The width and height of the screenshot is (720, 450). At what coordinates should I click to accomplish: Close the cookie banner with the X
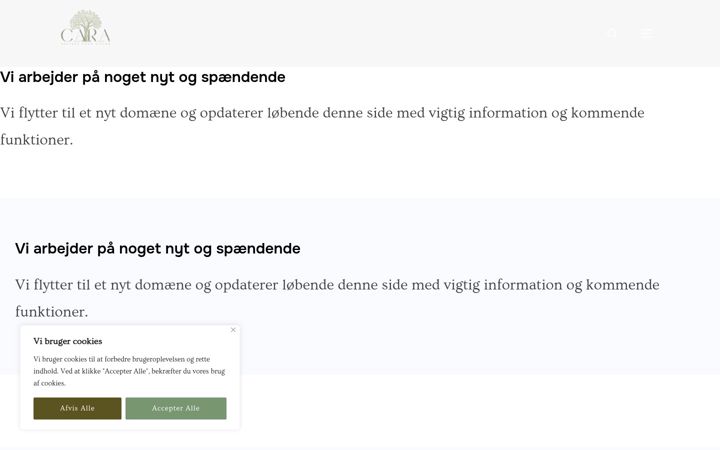coord(233,330)
